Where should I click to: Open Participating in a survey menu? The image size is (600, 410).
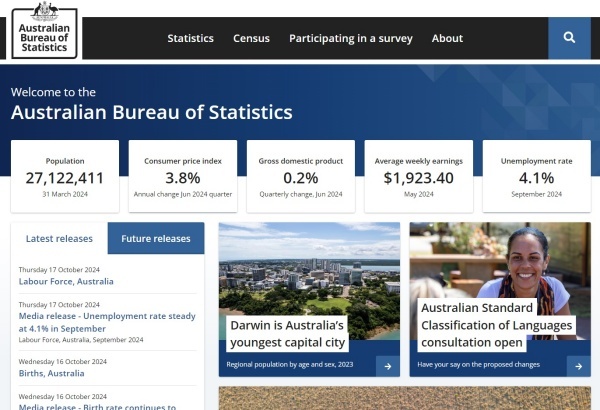351,39
